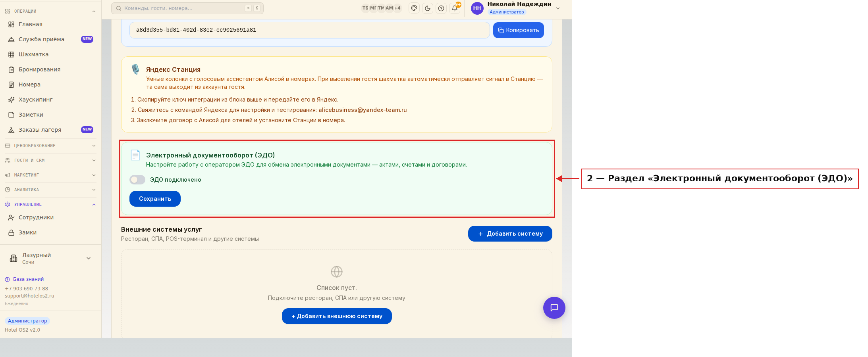Click the Добавить систему button

pyautogui.click(x=510, y=234)
